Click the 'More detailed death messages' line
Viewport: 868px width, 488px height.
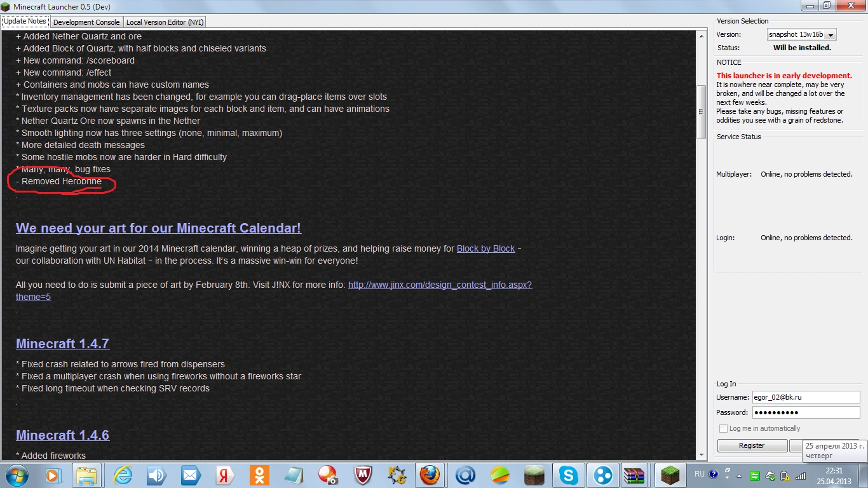(x=80, y=145)
